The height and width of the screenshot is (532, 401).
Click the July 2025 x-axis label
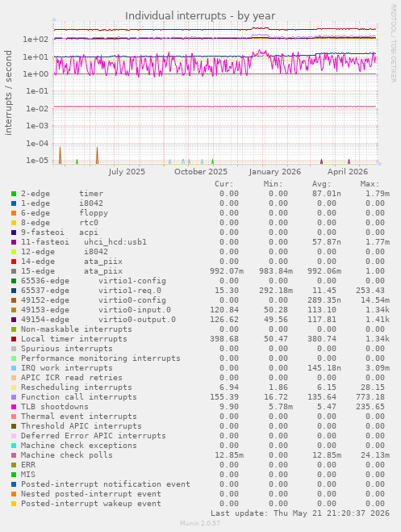127,172
